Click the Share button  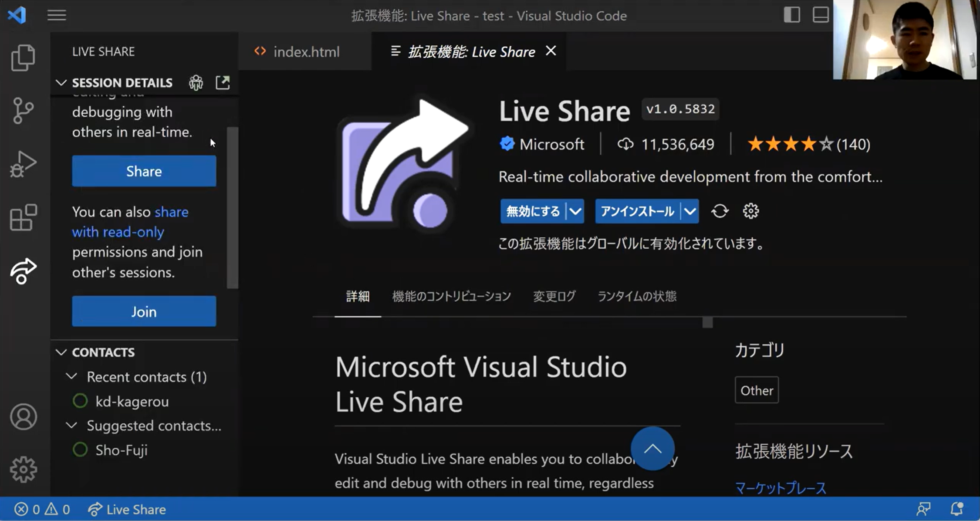point(144,171)
